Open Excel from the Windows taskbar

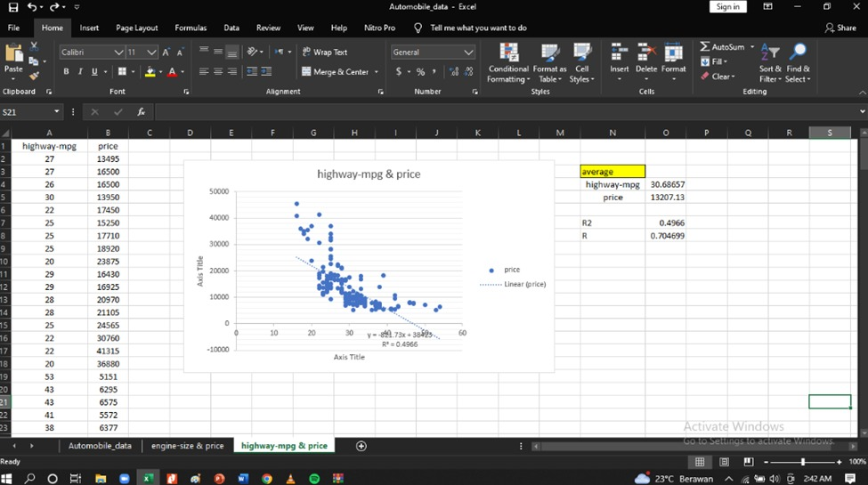pyautogui.click(x=148, y=478)
